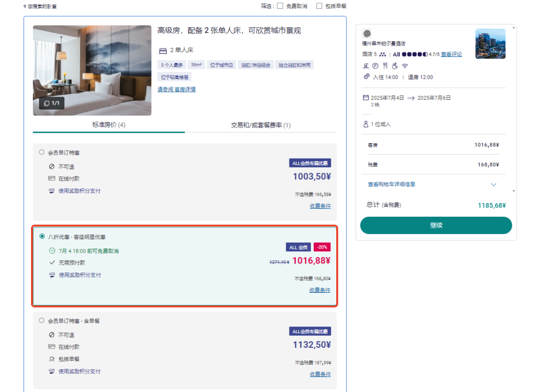Click the ALL 会员 badge
This screenshot has width=538, height=392.
pos(298,247)
